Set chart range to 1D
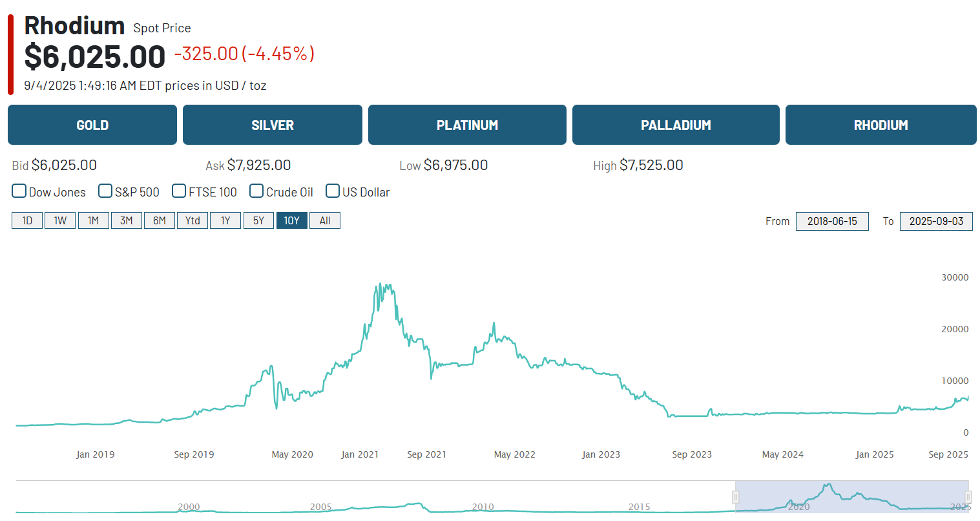The width and height of the screenshot is (980, 521). pyautogui.click(x=27, y=220)
